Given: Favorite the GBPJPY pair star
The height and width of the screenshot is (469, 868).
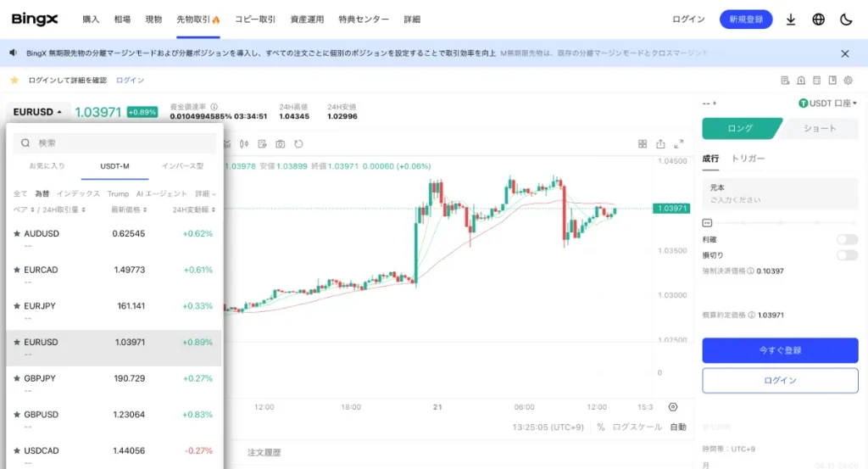Looking at the screenshot, I should 17,378.
